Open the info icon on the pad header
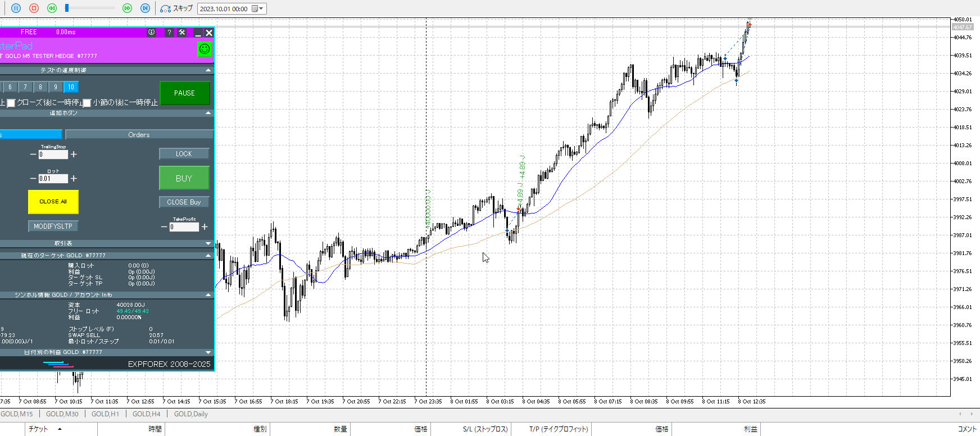This screenshot has height=436, width=980. [x=151, y=33]
